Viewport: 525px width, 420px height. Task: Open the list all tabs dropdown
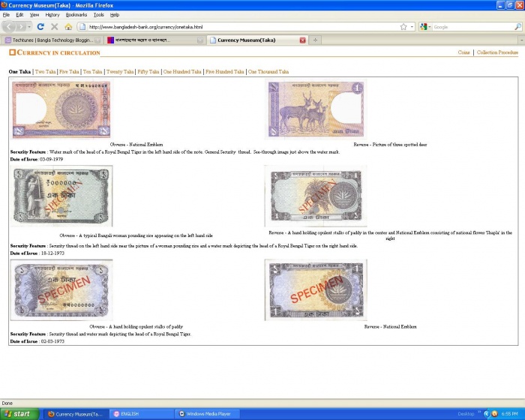[522, 40]
